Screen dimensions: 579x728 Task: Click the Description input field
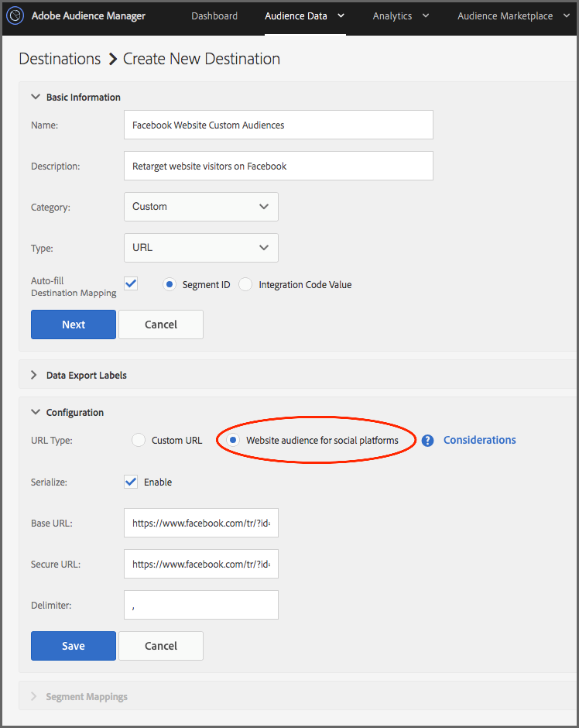tap(279, 166)
